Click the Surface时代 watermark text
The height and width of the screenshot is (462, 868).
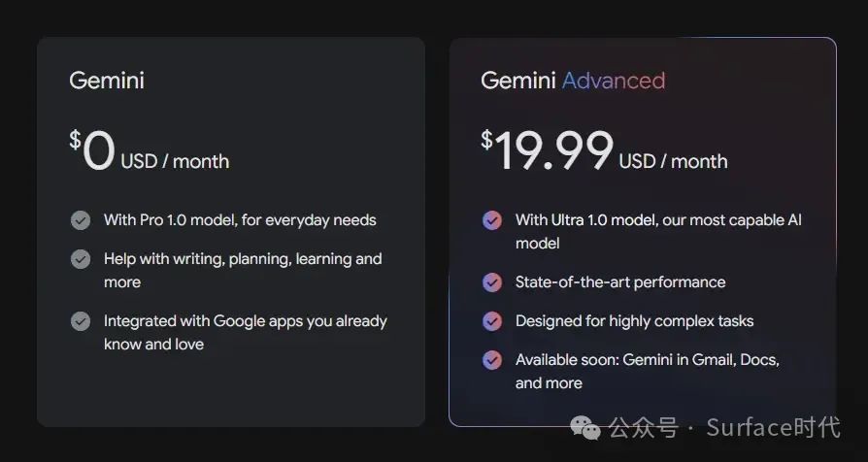coord(773,426)
